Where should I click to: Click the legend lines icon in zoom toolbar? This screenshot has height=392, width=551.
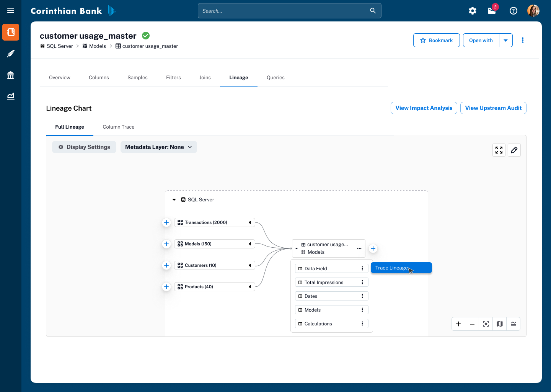(514, 324)
